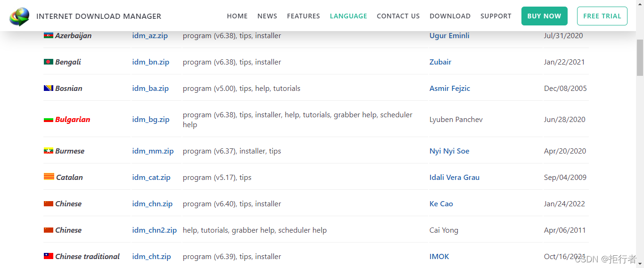Click the date Dec/08/2005

[x=565, y=89]
